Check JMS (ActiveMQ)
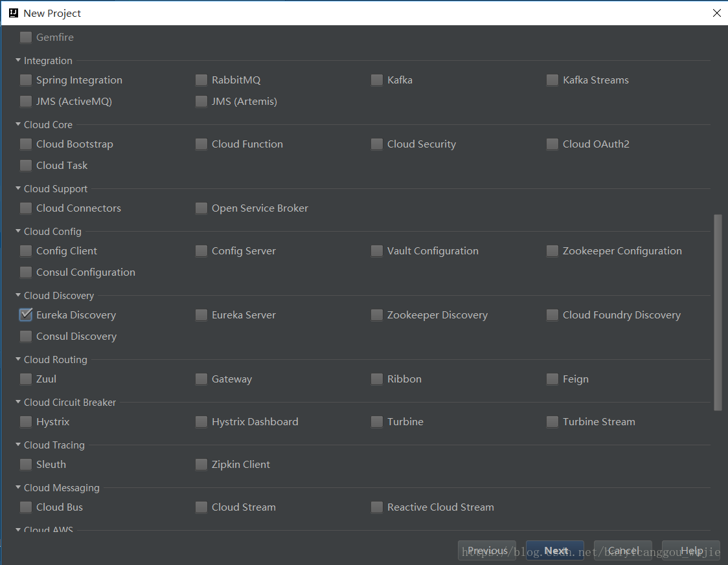The width and height of the screenshot is (728, 565). tap(26, 101)
